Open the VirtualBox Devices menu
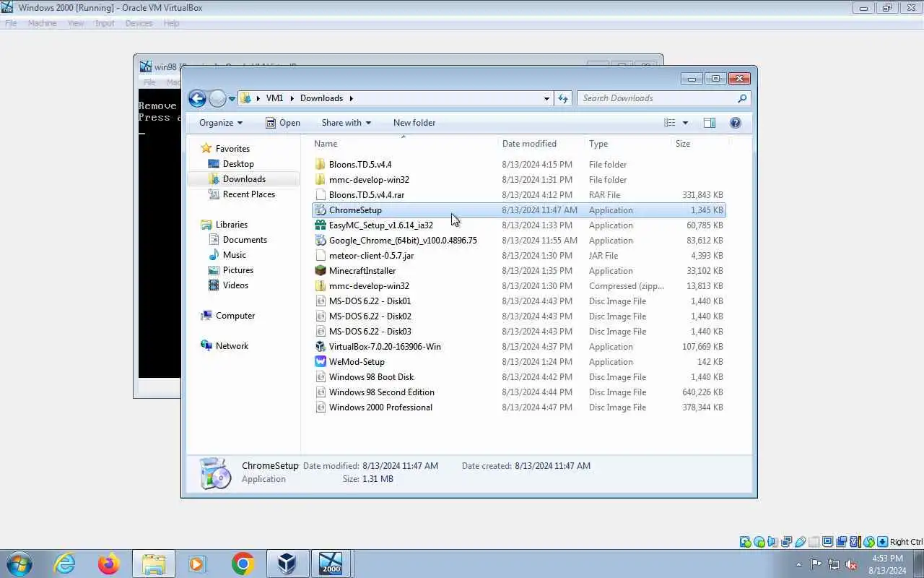The height and width of the screenshot is (578, 924). pos(139,23)
